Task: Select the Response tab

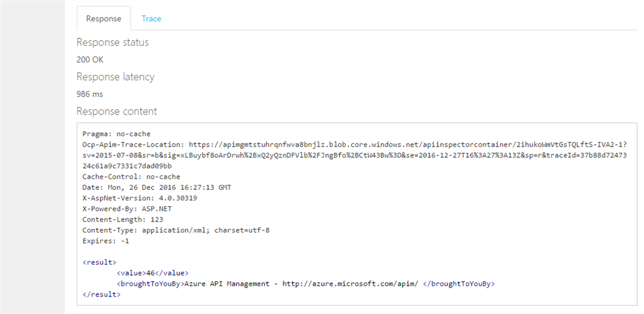Action: coord(104,19)
